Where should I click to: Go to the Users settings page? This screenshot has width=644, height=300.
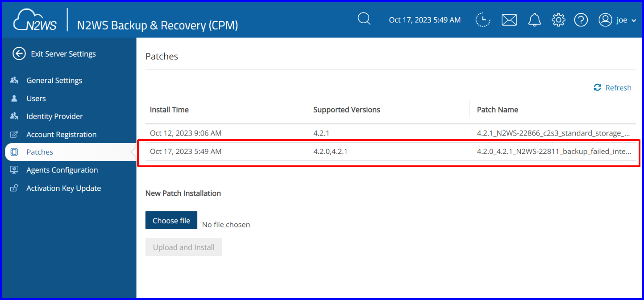tap(36, 99)
